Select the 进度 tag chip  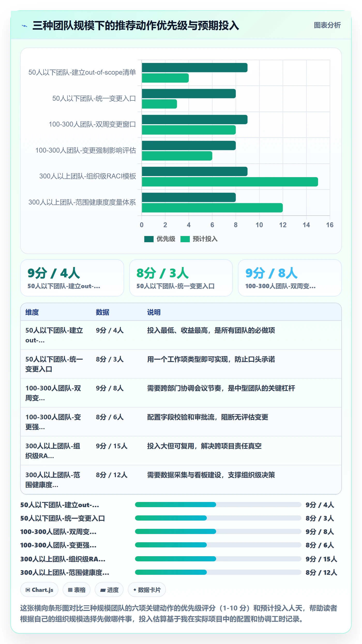click(109, 590)
